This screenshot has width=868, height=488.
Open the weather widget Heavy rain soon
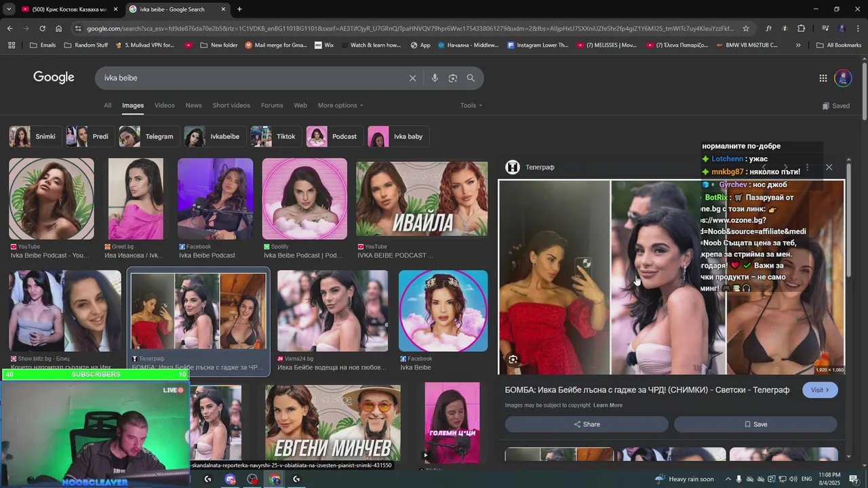pos(684,479)
